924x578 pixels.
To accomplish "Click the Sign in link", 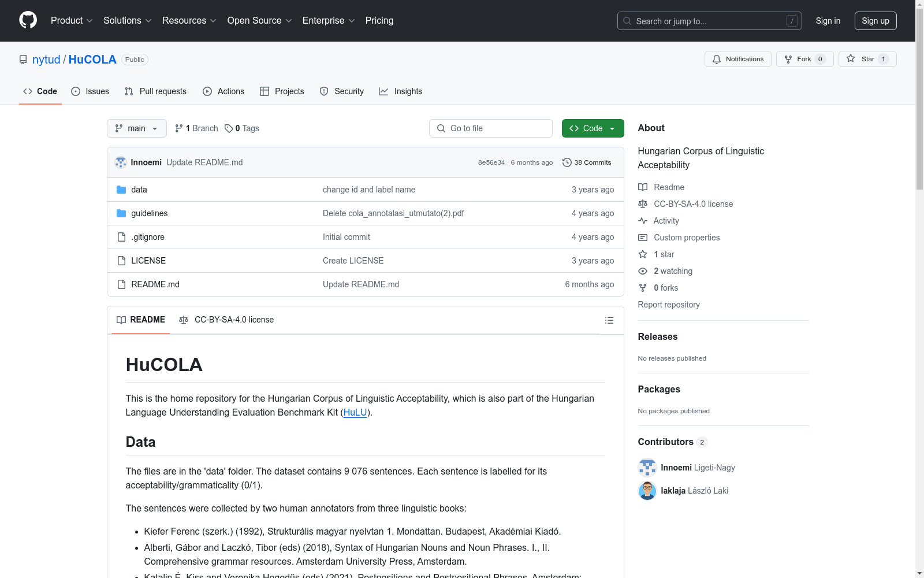I will point(828,21).
